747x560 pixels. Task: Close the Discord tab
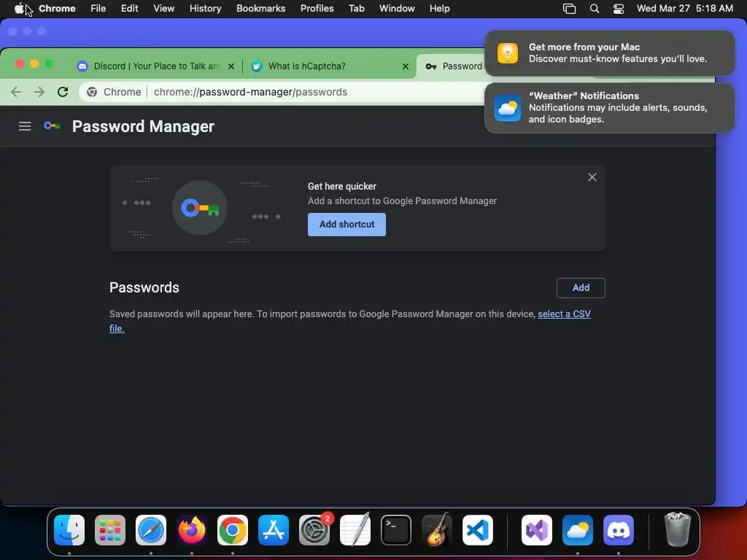(x=231, y=66)
